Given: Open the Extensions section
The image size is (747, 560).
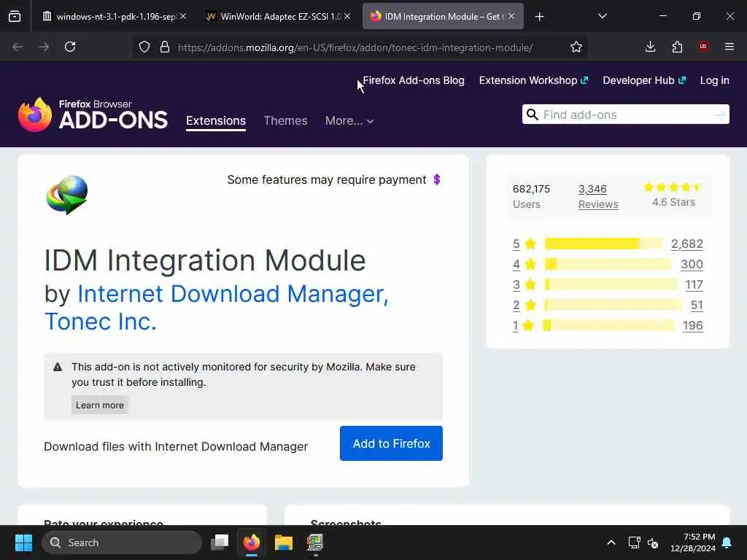Looking at the screenshot, I should point(216,120).
